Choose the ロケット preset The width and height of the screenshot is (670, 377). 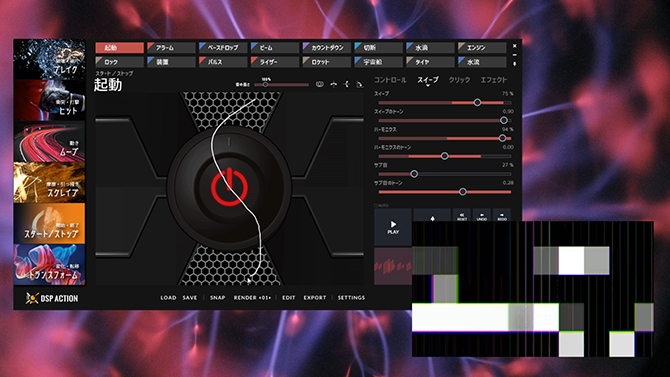pos(326,62)
